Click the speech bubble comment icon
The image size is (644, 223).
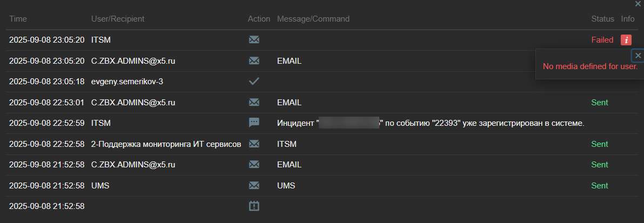point(254,123)
